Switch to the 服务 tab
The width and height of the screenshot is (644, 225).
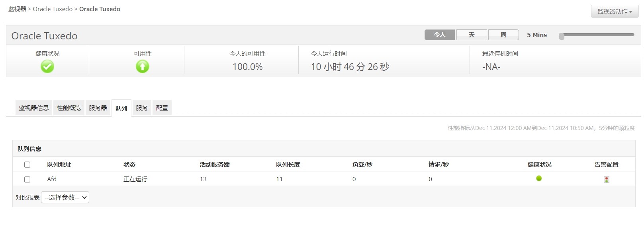pyautogui.click(x=142, y=108)
